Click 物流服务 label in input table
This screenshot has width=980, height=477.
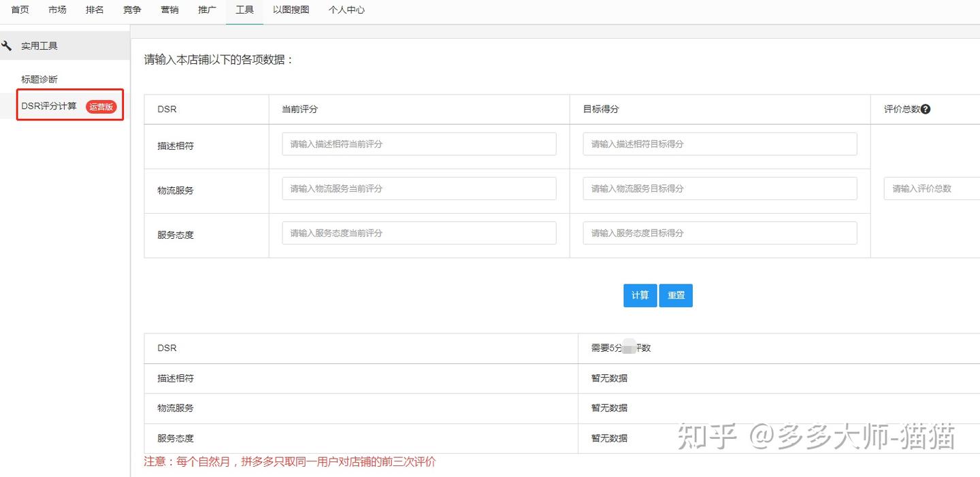point(176,191)
